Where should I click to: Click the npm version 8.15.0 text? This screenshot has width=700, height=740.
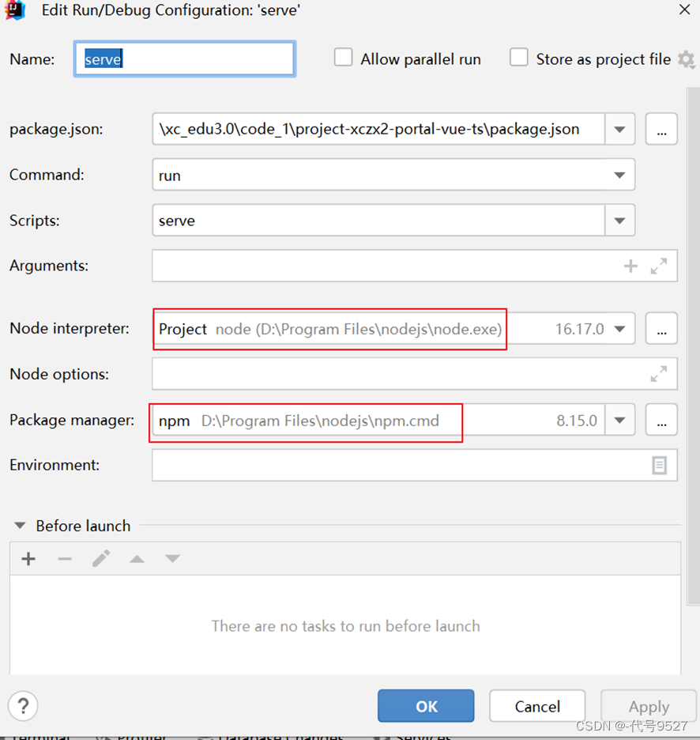pos(577,420)
